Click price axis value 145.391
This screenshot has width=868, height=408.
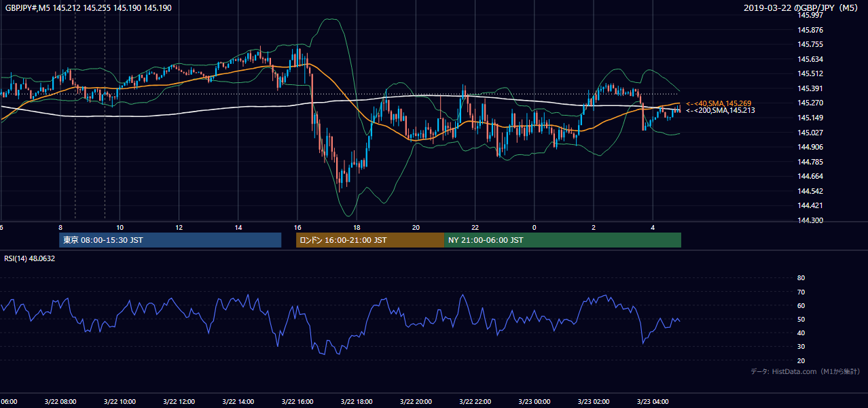click(810, 88)
